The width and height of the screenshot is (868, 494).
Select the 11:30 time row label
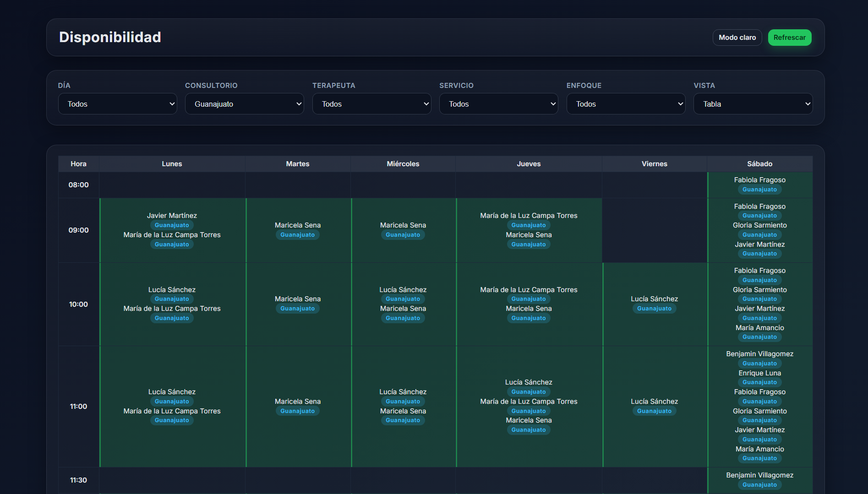(78, 480)
